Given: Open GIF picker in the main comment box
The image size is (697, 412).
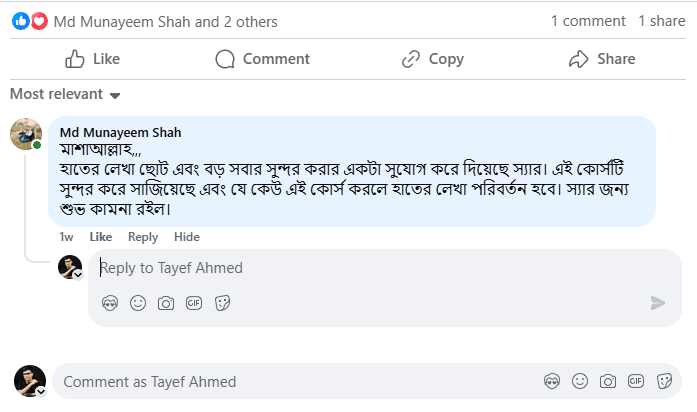Looking at the screenshot, I should point(635,381).
